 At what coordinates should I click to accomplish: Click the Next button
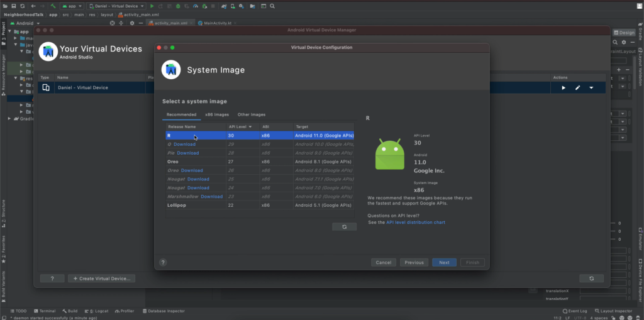point(444,263)
